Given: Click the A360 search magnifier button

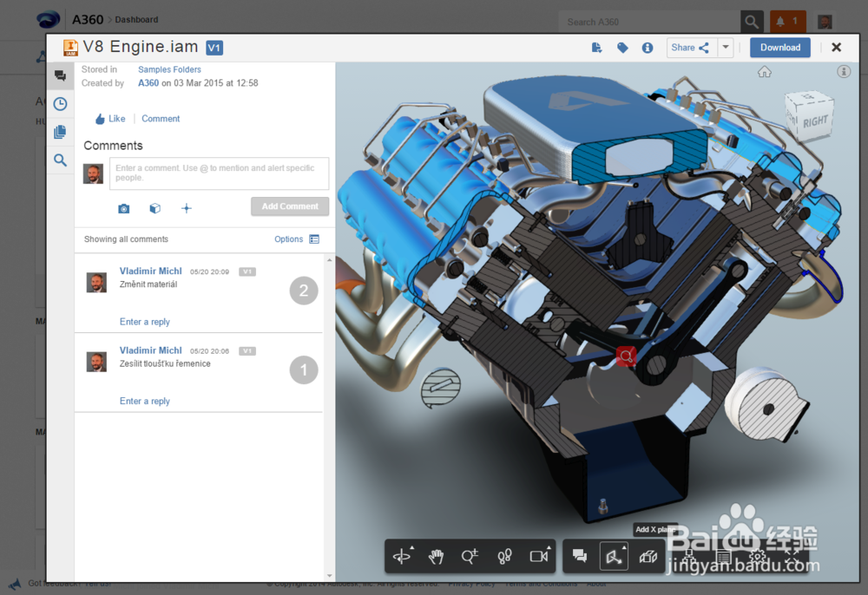Looking at the screenshot, I should (x=752, y=22).
